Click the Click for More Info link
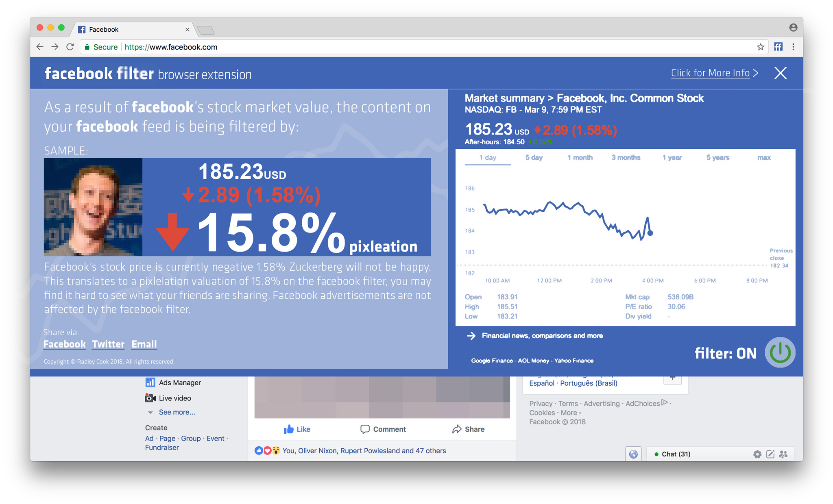 click(710, 73)
